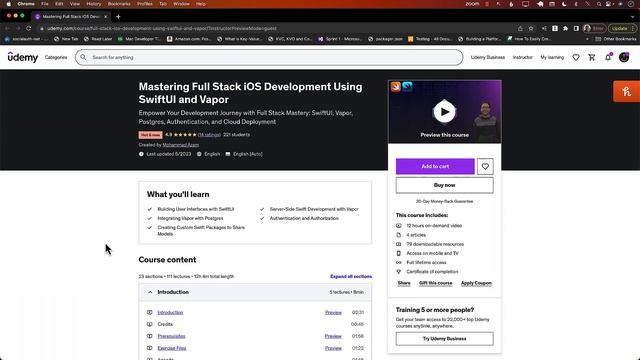Open the instructor name link
This screenshot has height=360, width=640.
pos(181,145)
